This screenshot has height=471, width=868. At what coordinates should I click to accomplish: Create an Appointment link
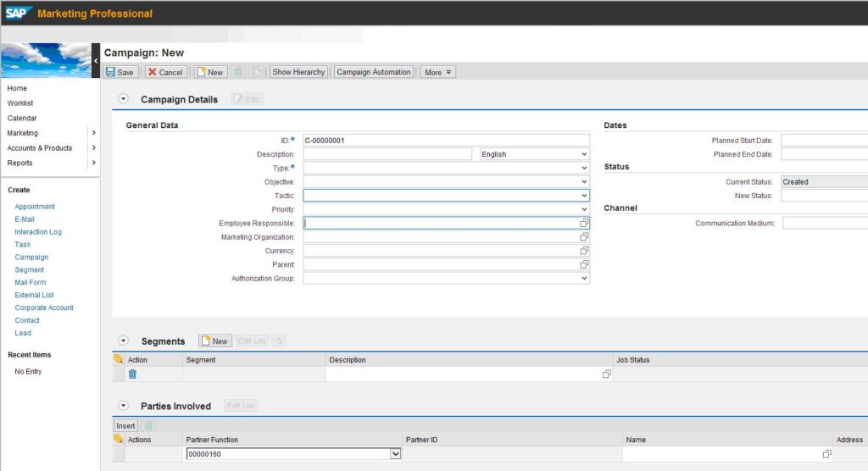click(x=35, y=207)
